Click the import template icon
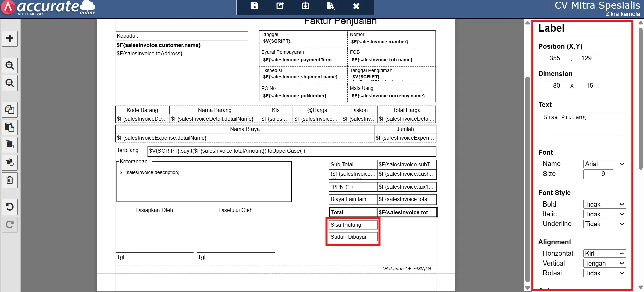 point(305,6)
